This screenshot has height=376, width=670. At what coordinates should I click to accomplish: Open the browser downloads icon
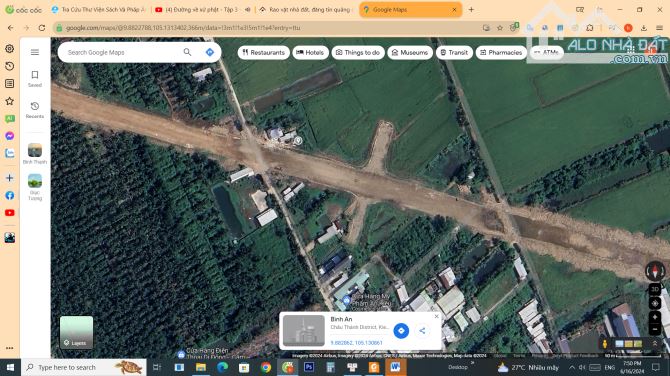click(x=644, y=28)
